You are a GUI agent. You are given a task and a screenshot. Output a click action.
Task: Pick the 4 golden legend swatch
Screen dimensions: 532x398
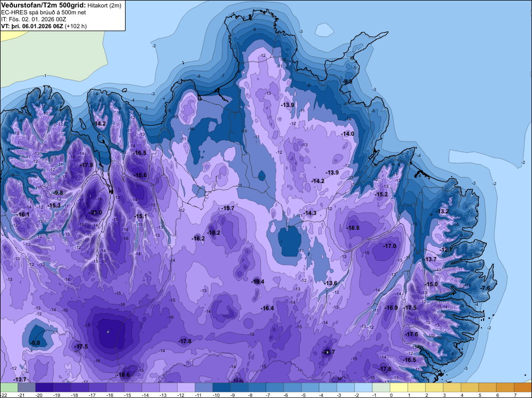click(x=470, y=387)
